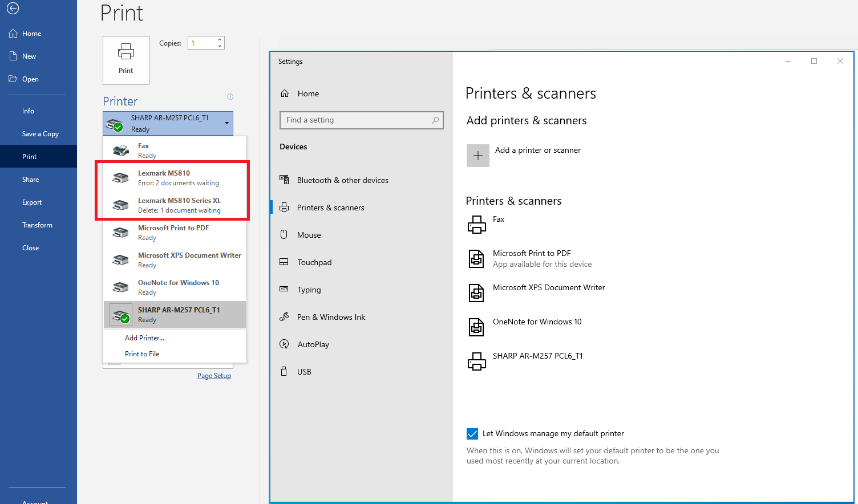This screenshot has width=858, height=504.
Task: Minimize the Settings window
Action: point(788,61)
